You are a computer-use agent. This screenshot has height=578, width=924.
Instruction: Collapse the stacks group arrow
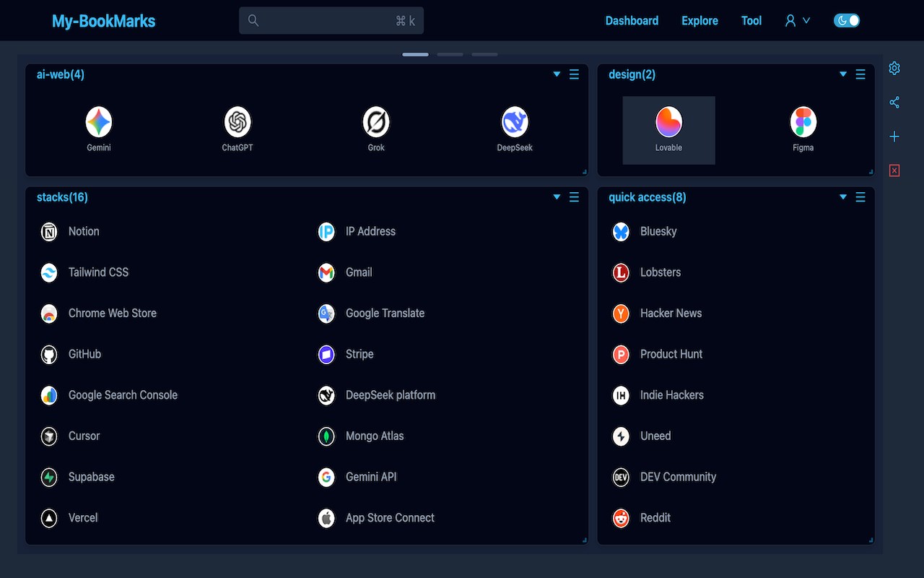tap(557, 197)
